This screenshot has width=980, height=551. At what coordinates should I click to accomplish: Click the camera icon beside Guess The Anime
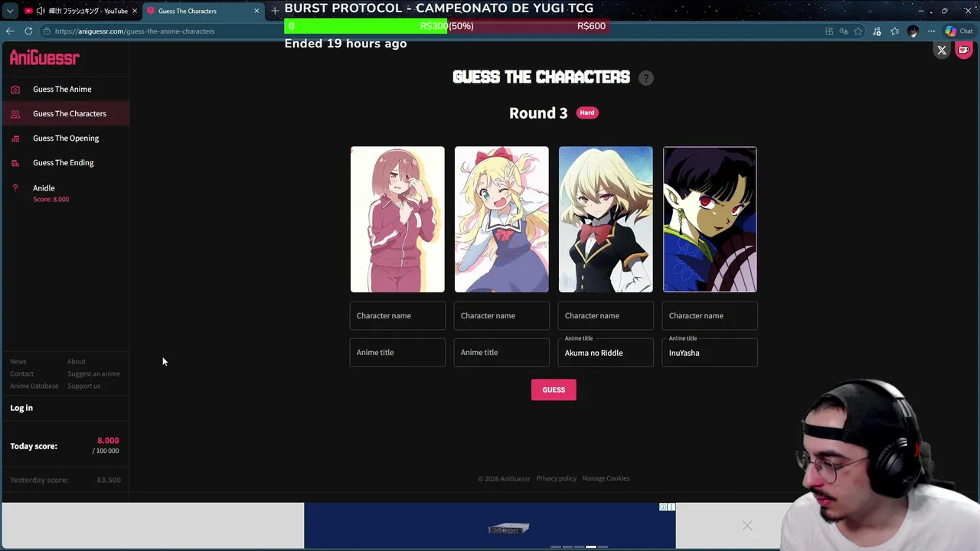15,90
